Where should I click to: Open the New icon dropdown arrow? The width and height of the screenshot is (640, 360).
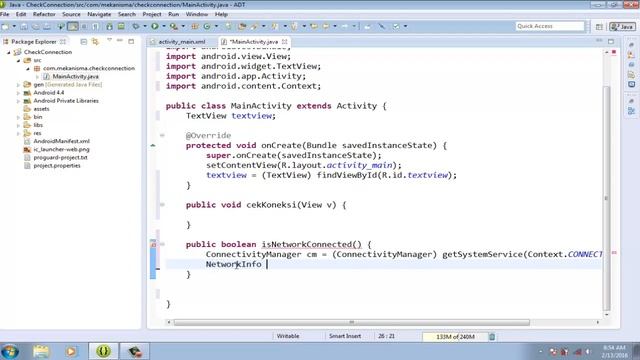pos(14,27)
